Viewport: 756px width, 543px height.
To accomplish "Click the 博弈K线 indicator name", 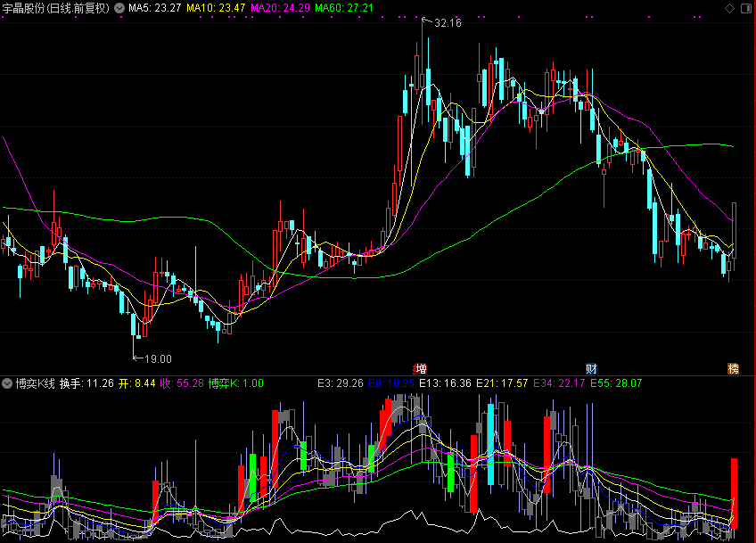I will tap(35, 383).
